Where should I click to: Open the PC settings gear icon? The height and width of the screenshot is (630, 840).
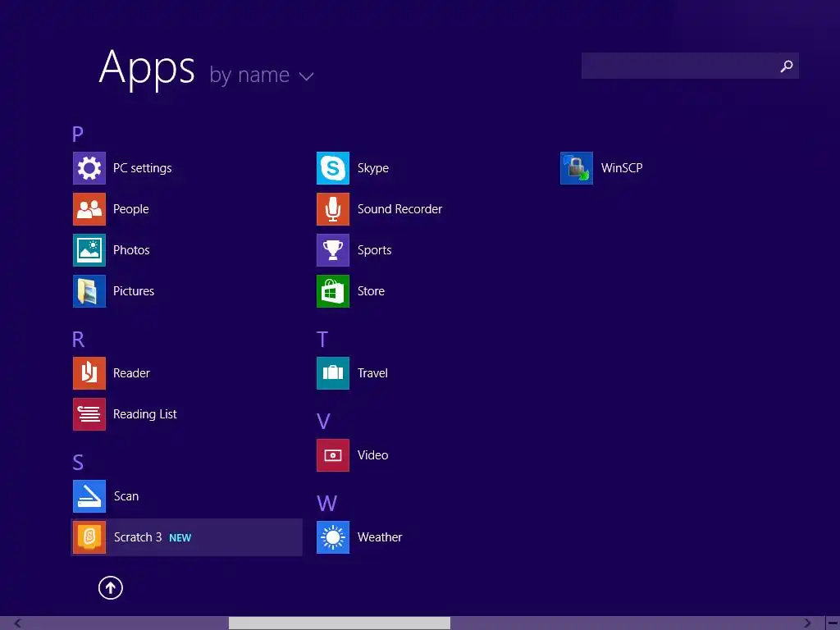[x=89, y=168]
